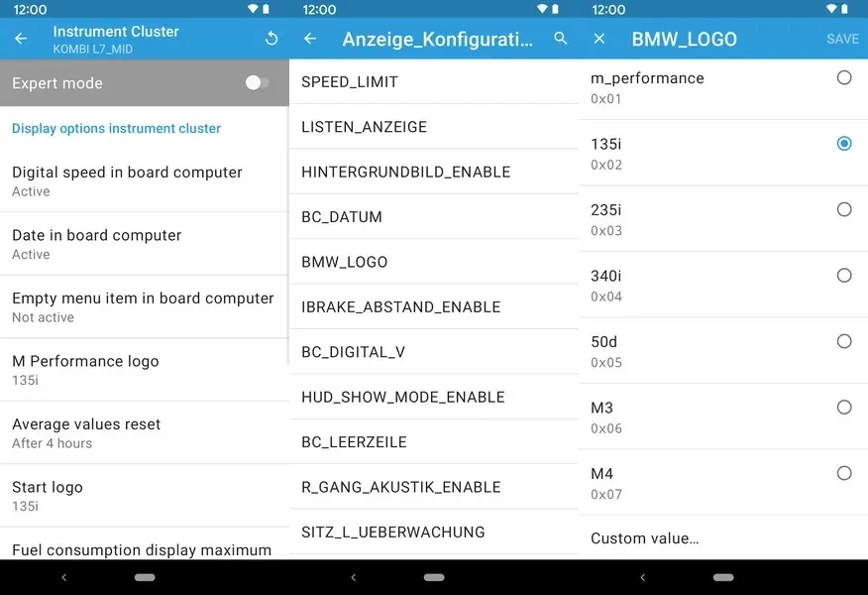Select the 340i 0x04 radio option
868x595 pixels.
(x=843, y=276)
